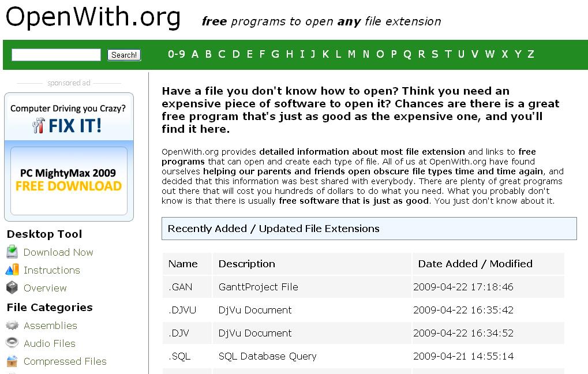Open the 0-9 extension index
Image resolution: width=588 pixels, height=374 pixels.
[177, 54]
